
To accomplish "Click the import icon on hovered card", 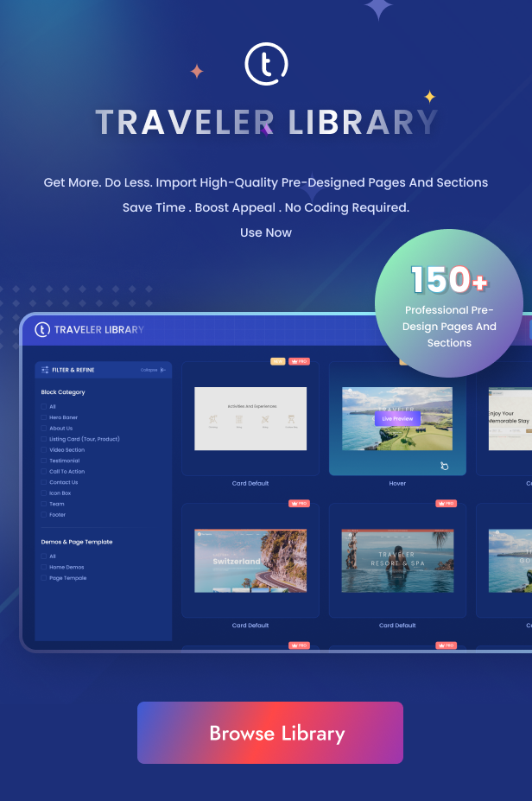I will tap(444, 466).
